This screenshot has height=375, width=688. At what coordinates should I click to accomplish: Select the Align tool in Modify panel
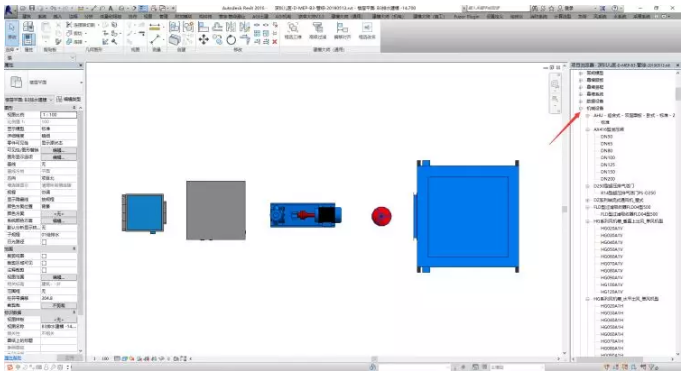pos(204,27)
